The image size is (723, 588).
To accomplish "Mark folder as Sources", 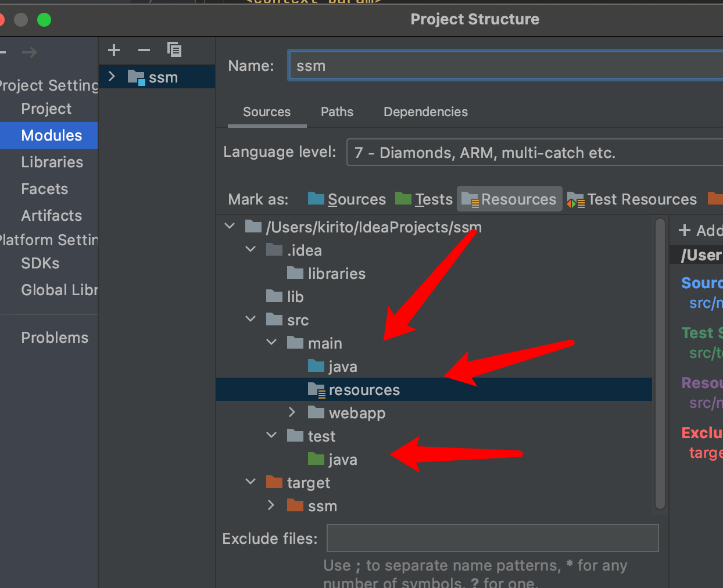I will (x=347, y=199).
